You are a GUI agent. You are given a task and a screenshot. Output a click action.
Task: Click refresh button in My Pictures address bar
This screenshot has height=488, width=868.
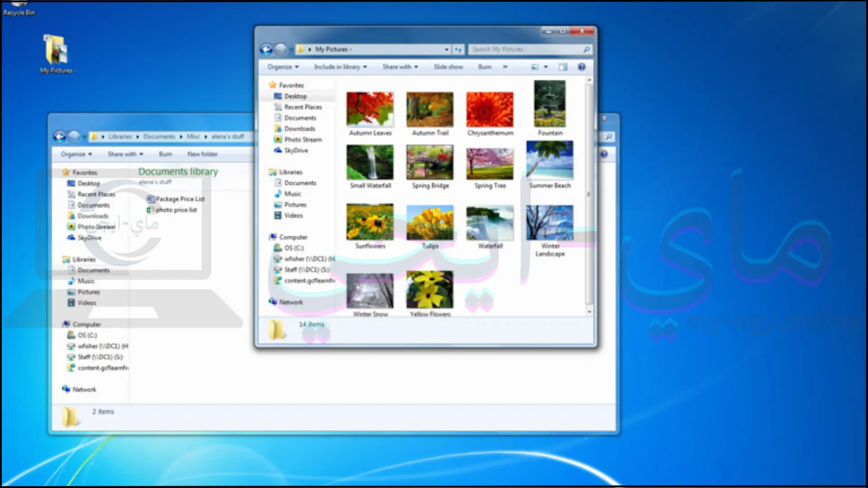click(458, 49)
